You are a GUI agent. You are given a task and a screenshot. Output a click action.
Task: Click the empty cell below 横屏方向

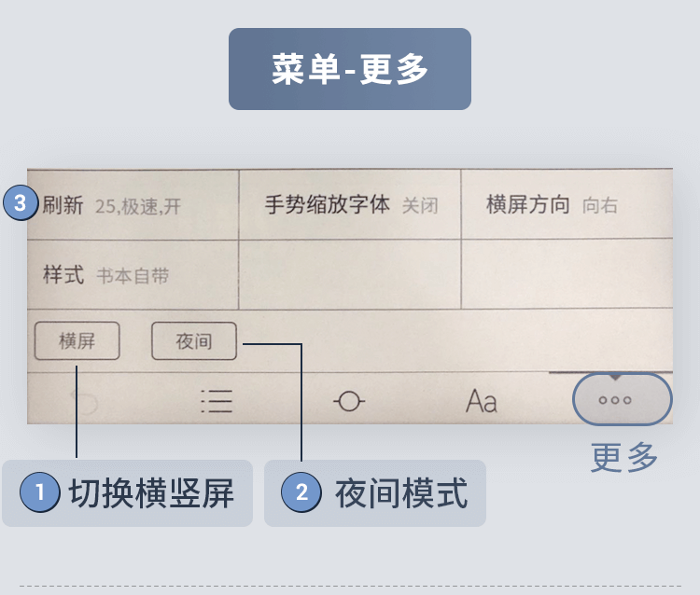pos(567,273)
